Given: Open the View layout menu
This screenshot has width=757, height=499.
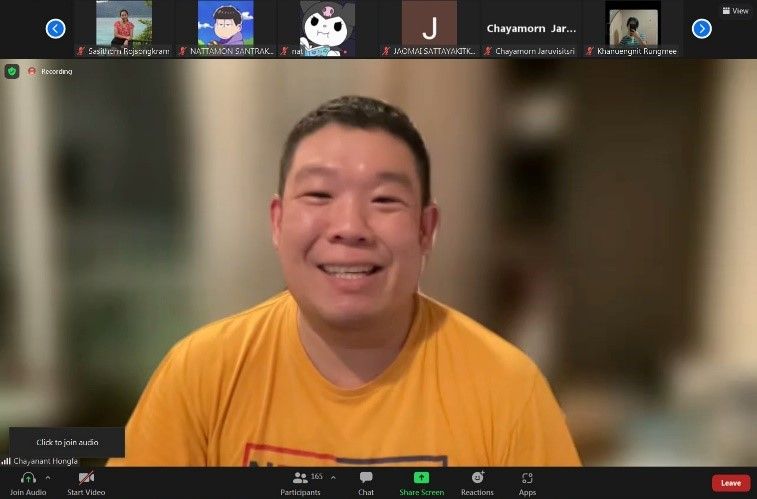Looking at the screenshot, I should [x=735, y=11].
